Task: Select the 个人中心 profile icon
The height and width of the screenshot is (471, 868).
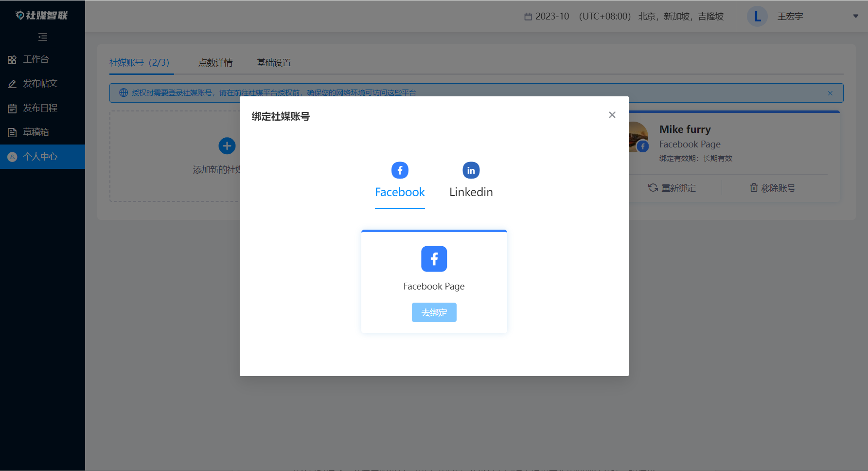Action: pos(12,156)
